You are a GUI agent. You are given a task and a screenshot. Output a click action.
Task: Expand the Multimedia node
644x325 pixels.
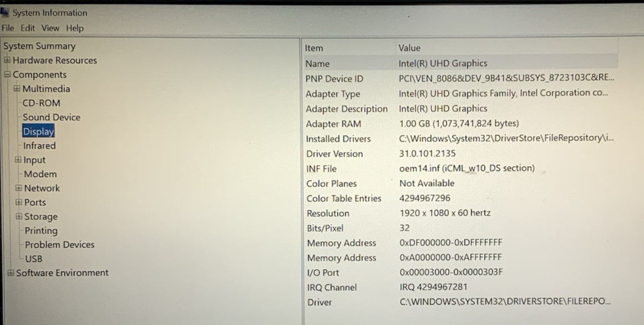click(x=17, y=88)
